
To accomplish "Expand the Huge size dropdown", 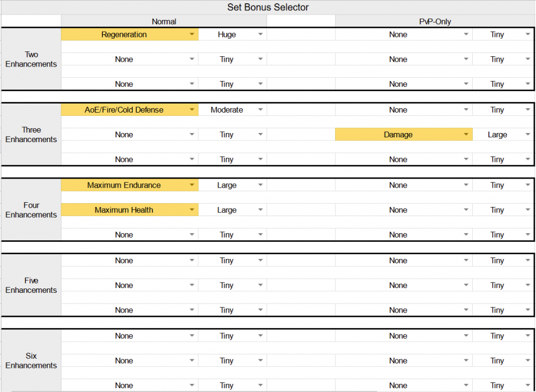I will click(260, 34).
